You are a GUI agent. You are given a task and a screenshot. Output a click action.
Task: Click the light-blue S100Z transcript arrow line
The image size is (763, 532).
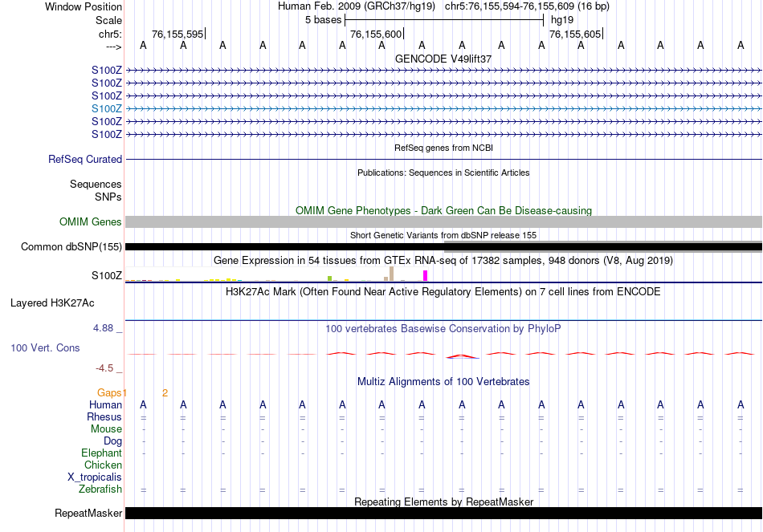[x=443, y=109]
